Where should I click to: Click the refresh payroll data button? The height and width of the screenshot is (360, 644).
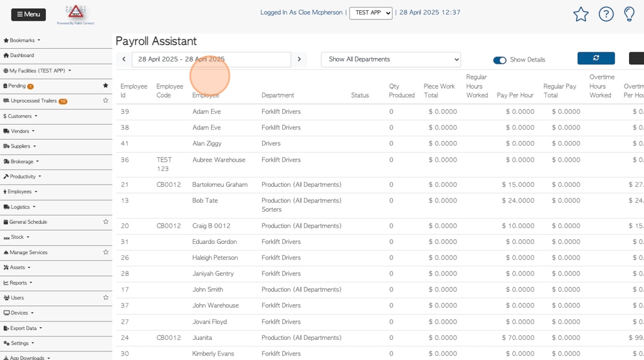[596, 58]
